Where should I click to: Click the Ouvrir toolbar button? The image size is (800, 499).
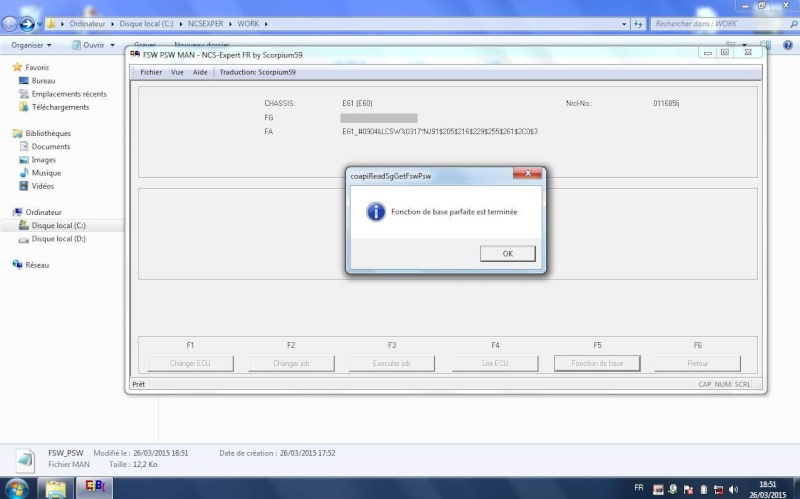pyautogui.click(x=88, y=45)
